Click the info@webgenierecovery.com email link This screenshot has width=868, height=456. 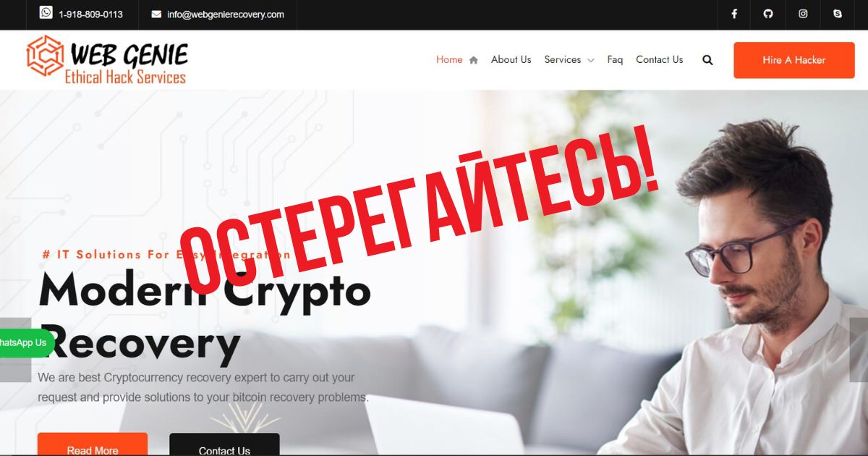[226, 14]
